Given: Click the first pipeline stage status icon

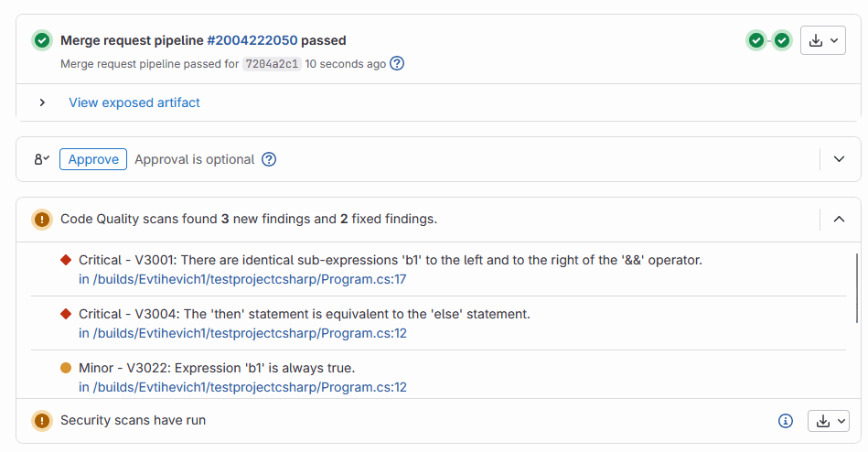Looking at the screenshot, I should tap(755, 40).
